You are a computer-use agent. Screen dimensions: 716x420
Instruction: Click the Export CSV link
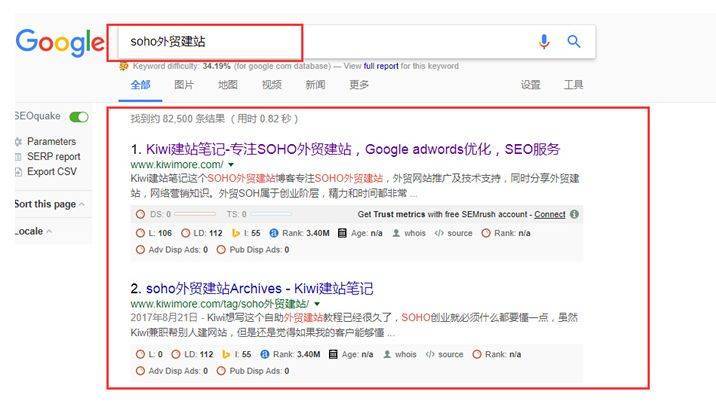click(52, 172)
